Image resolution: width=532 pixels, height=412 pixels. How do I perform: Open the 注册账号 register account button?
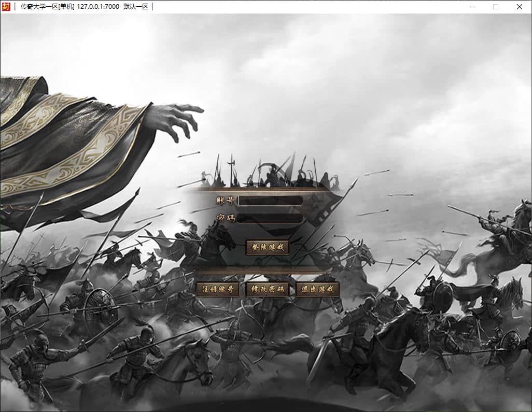pyautogui.click(x=218, y=290)
